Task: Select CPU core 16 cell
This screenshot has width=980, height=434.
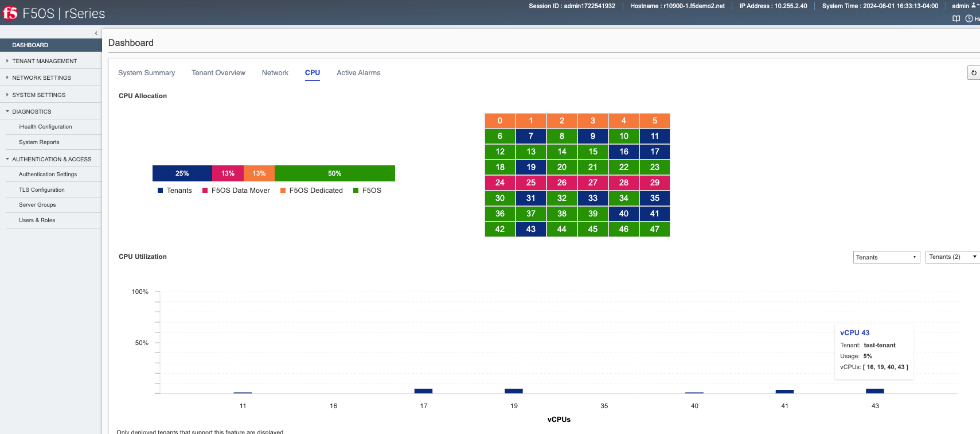Action: [x=624, y=152]
